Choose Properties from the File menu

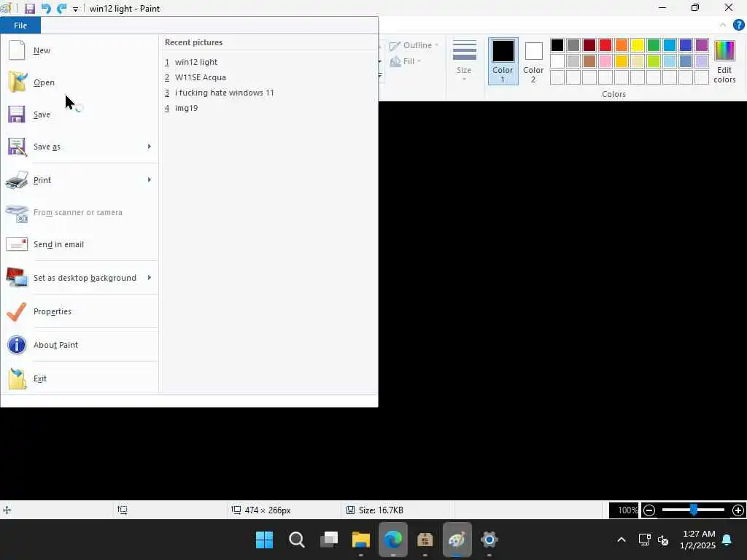click(80, 311)
